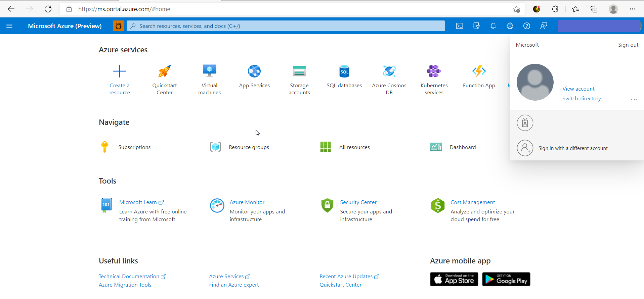
Task: Focus the Search resources, services, and docs box
Action: [286, 26]
